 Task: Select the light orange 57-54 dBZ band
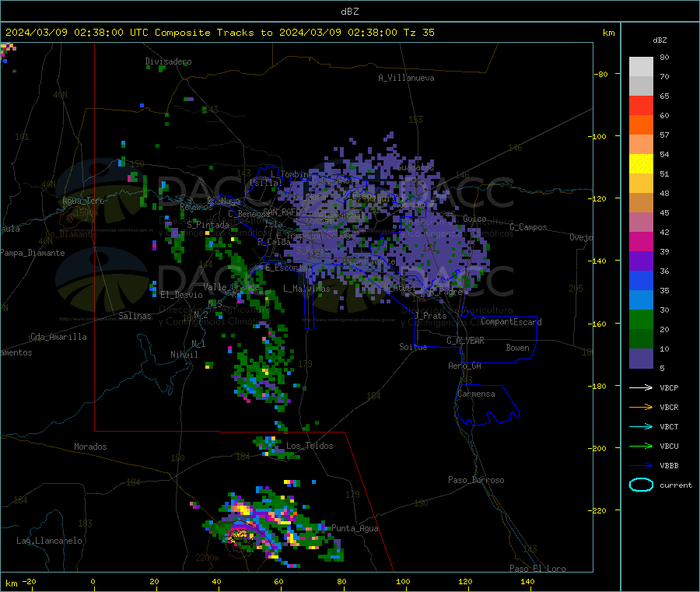click(x=641, y=144)
